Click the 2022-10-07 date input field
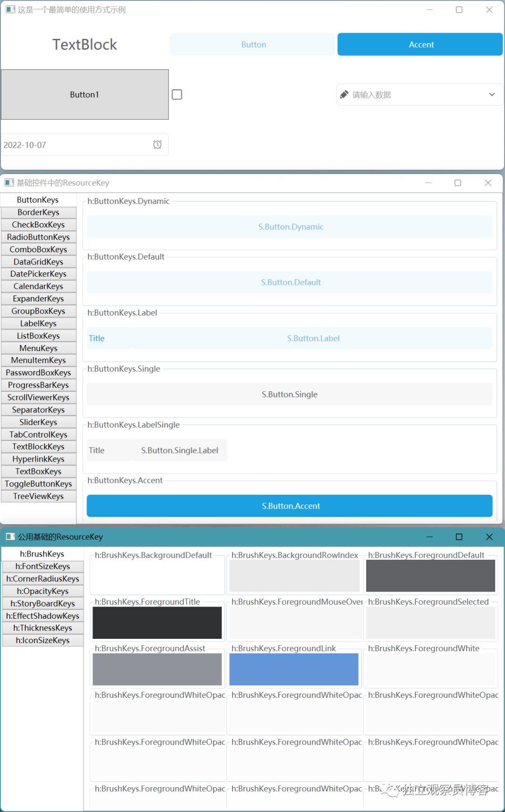 click(x=75, y=145)
